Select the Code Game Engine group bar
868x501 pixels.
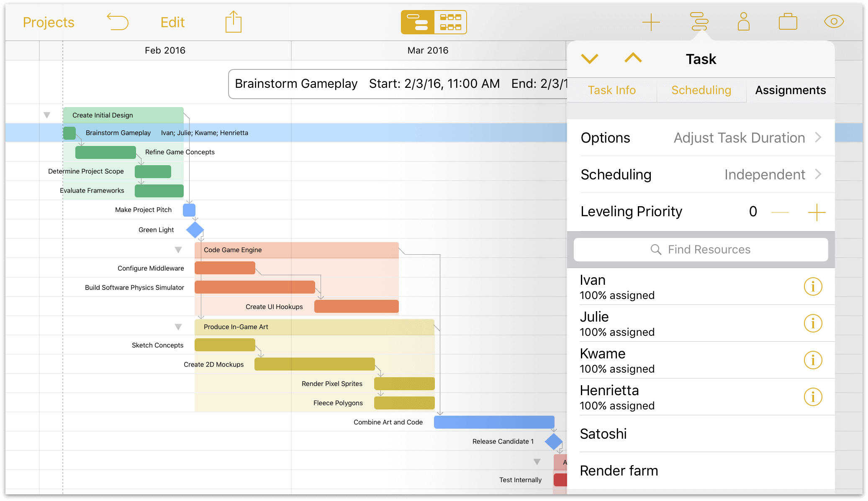[x=296, y=250]
